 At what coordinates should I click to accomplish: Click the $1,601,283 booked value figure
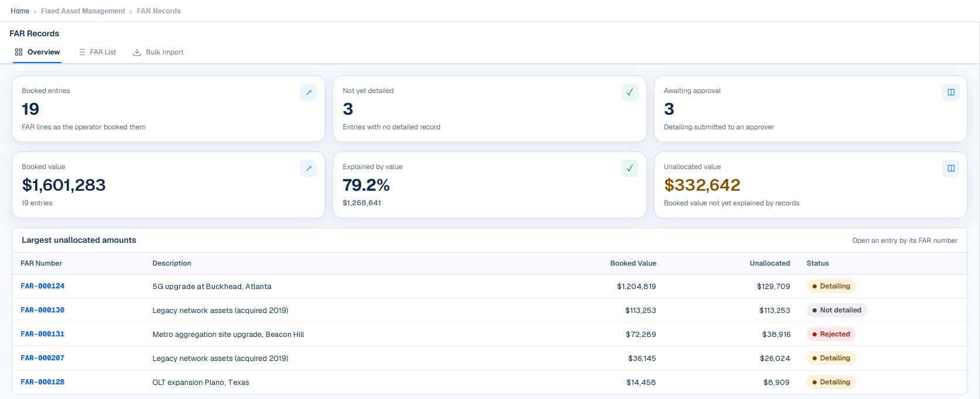(x=64, y=185)
